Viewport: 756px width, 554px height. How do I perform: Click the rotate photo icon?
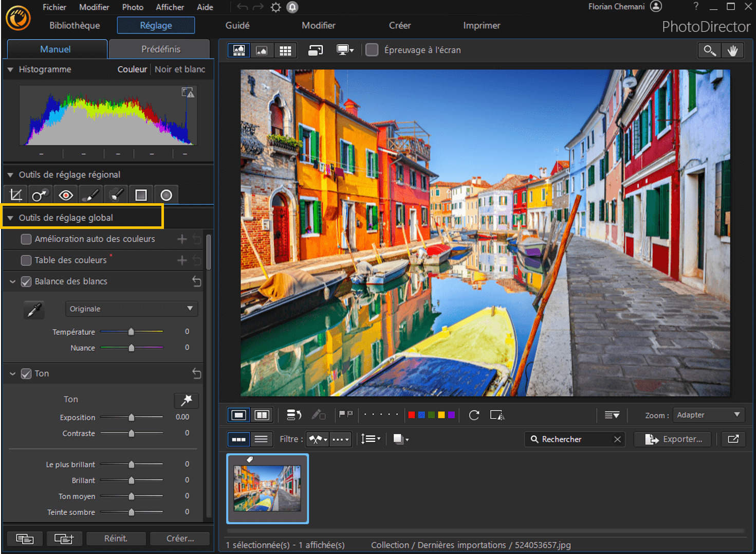click(x=473, y=415)
